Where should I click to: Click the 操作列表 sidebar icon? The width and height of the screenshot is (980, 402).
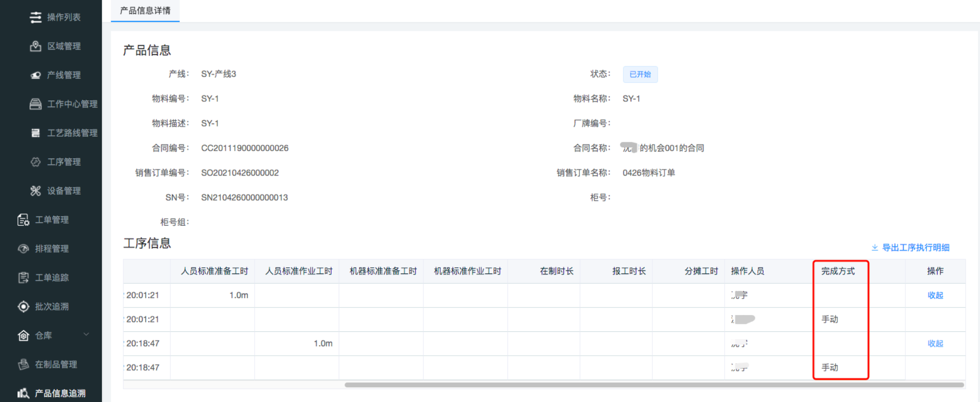click(35, 17)
